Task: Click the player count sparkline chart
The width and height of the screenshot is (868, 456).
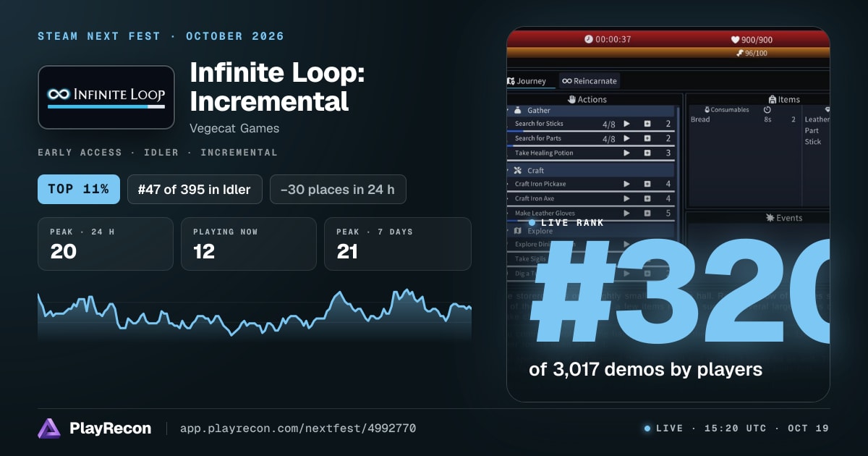Action: [x=255, y=315]
